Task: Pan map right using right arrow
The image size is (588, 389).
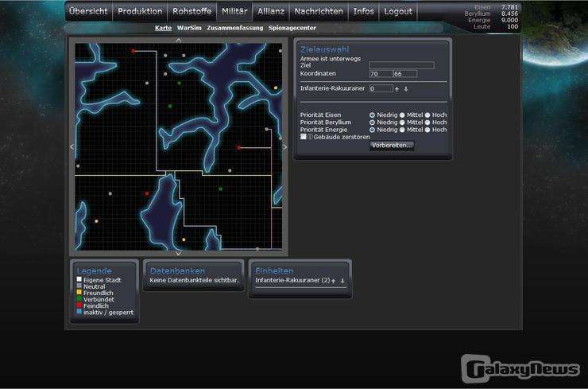Action: tap(285, 146)
